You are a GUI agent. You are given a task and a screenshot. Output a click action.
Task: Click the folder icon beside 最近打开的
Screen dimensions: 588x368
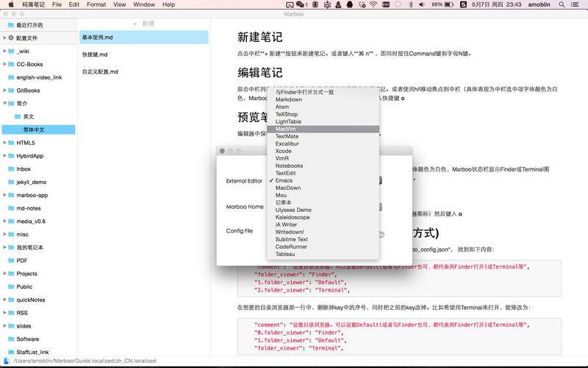point(11,25)
